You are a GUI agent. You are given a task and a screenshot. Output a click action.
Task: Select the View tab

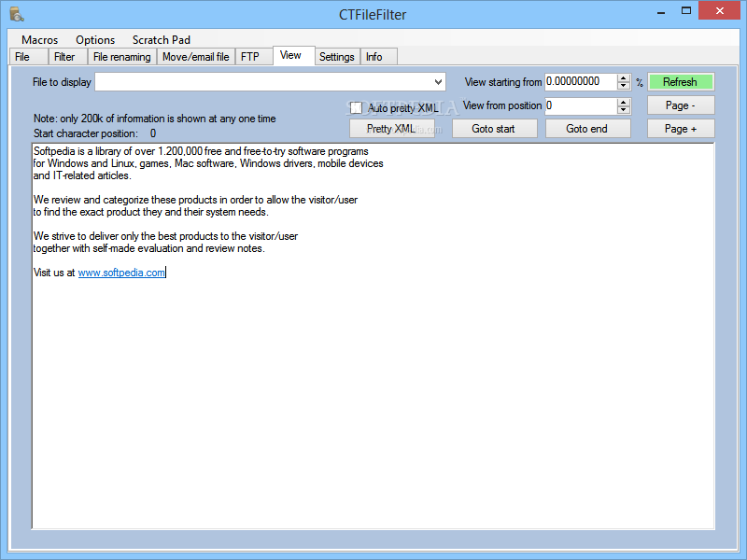click(293, 55)
